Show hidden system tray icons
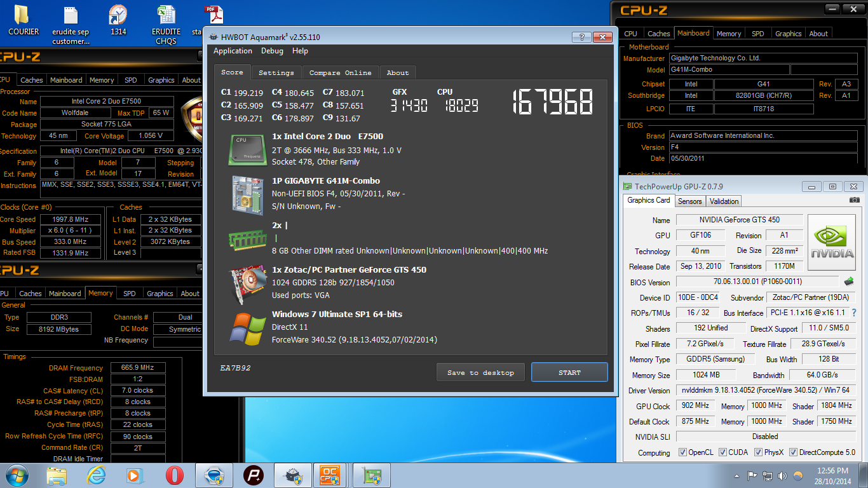This screenshot has width=868, height=488. coord(737,476)
